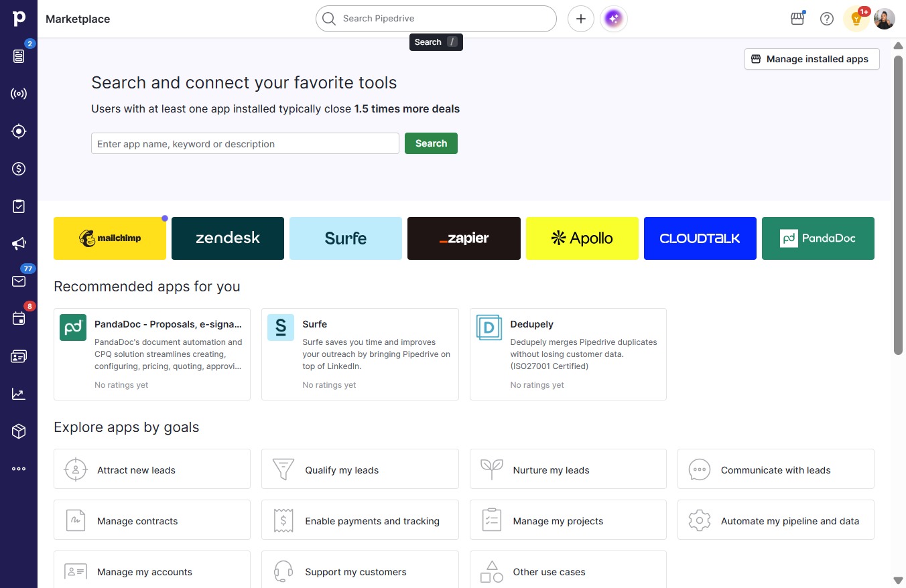Click the Surfe app logo in recommendations
Viewport: 906px width, 588px height.
281,327
